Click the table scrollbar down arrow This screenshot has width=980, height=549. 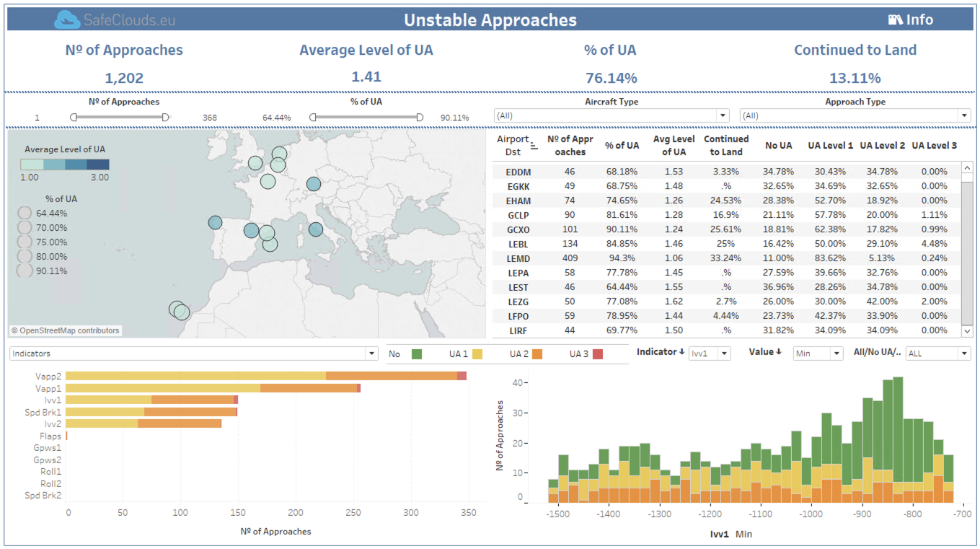coord(967,330)
